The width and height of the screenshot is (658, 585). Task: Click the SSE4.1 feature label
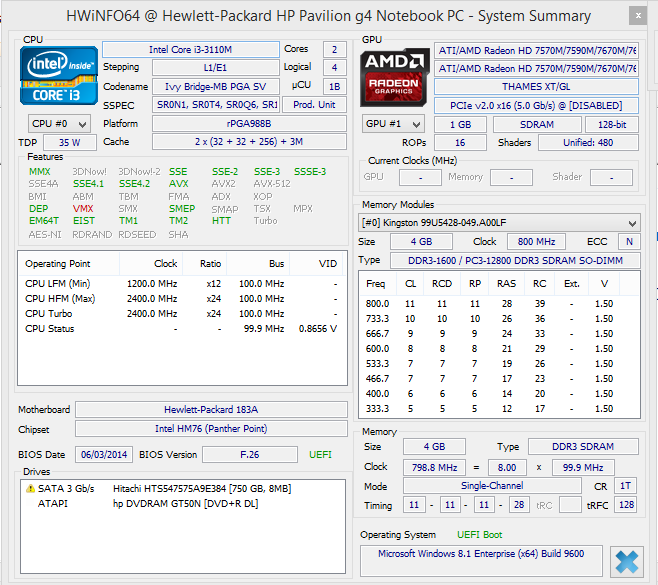pyautogui.click(x=88, y=184)
